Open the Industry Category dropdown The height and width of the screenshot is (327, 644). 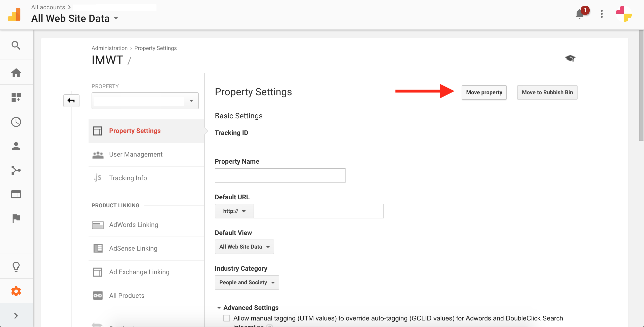pyautogui.click(x=247, y=283)
